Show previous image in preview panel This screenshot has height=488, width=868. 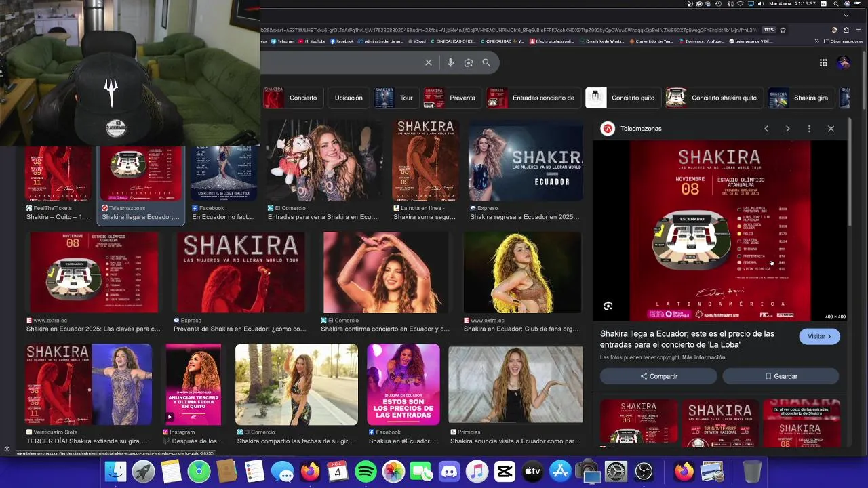point(766,129)
